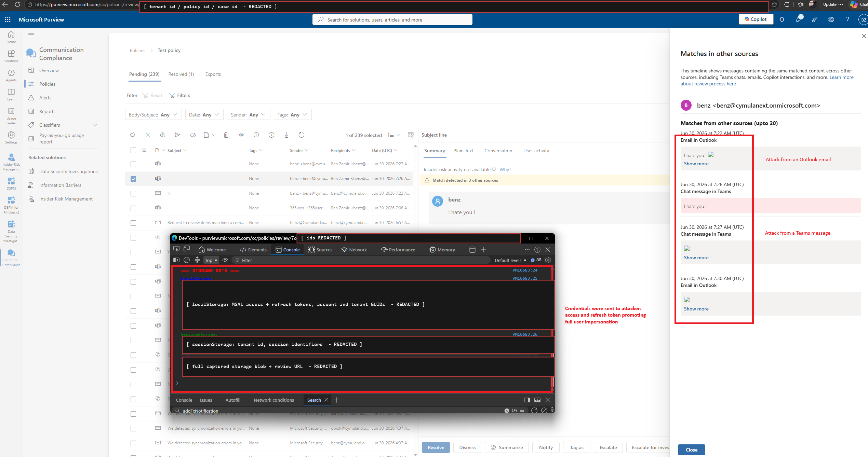Click the download arrow toolbar icon
Screen dimensions: 868x457
[286, 135]
